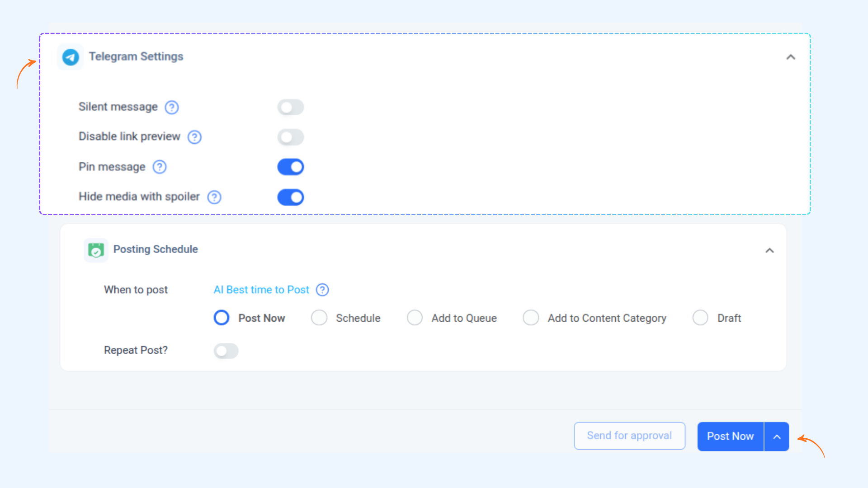This screenshot has height=488, width=868.
Task: Open help icon beside AI Best time to Post
Action: [322, 290]
